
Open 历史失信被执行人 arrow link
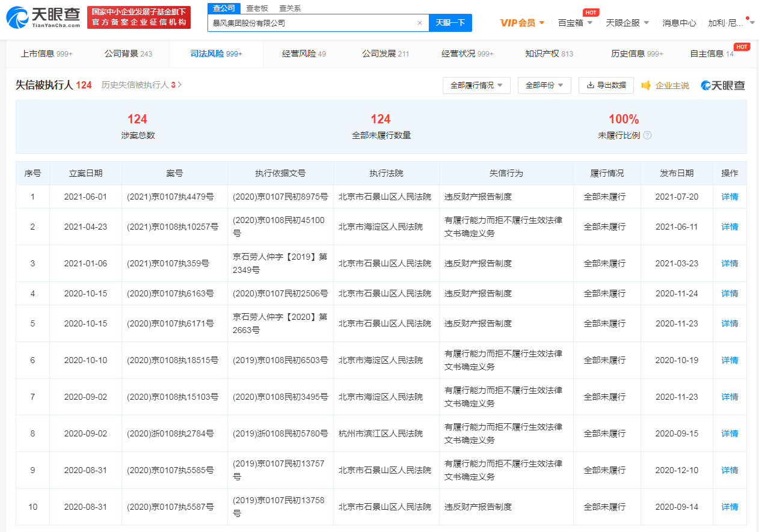[x=179, y=85]
